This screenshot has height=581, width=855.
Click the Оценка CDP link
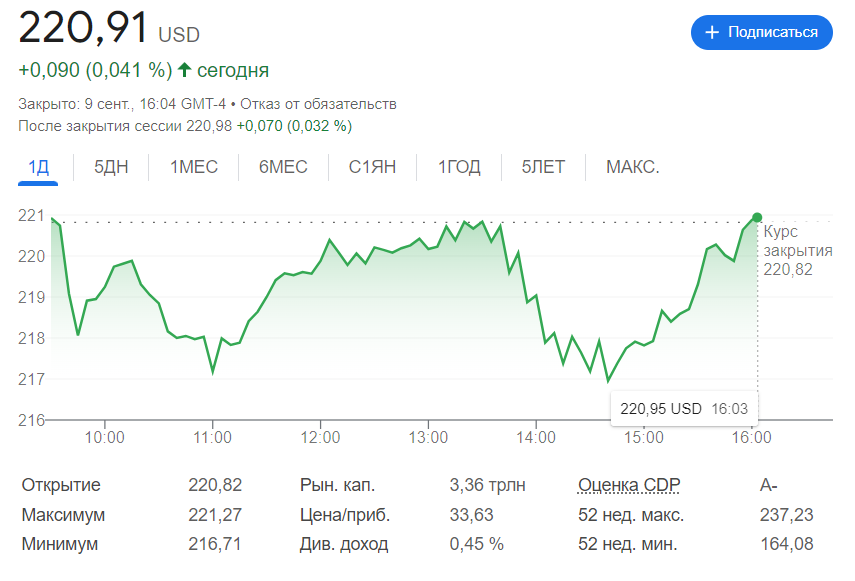pyautogui.click(x=629, y=485)
